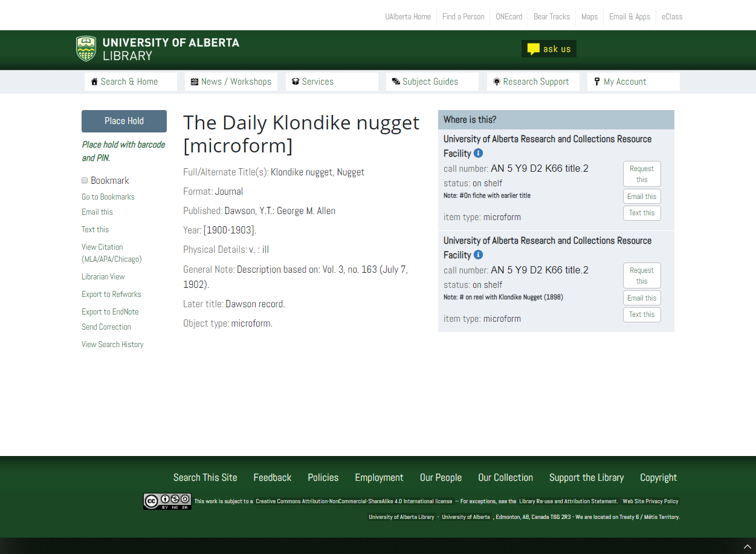Viewport: 756px width, 554px height.
Task: Select Export to EndNote in sidebar
Action: click(x=110, y=311)
